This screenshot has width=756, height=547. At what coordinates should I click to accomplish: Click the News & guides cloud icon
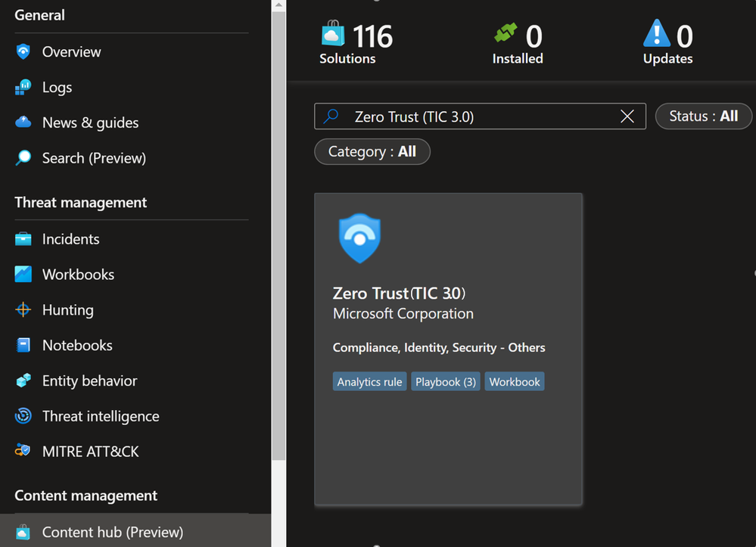point(23,123)
